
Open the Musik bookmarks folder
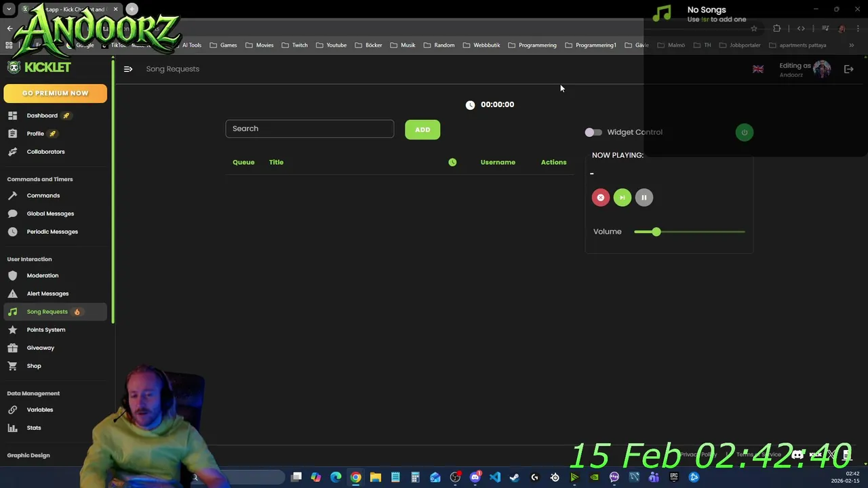tap(403, 45)
